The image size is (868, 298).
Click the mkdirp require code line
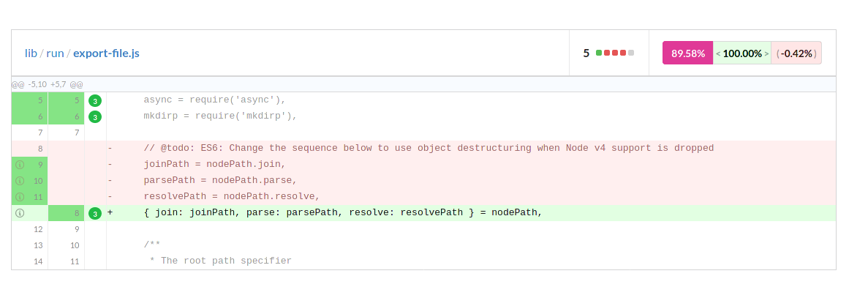pos(220,116)
